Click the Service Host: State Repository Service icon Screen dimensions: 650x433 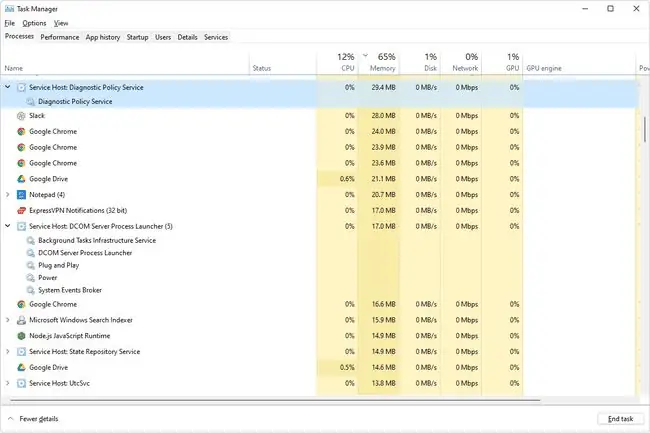21,352
